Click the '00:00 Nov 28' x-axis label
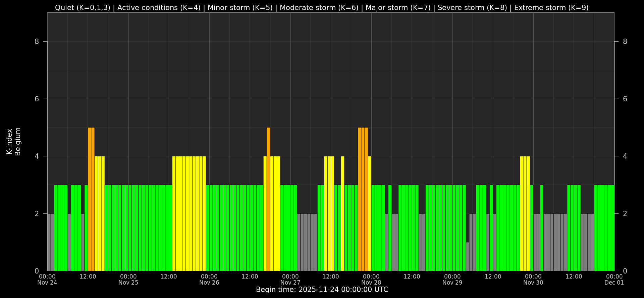This screenshot has width=644, height=298. click(x=371, y=280)
